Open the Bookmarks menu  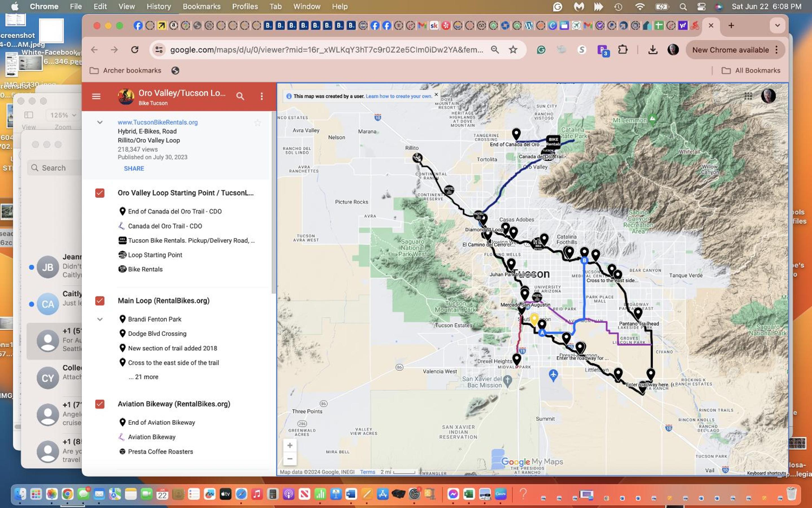pyautogui.click(x=201, y=6)
